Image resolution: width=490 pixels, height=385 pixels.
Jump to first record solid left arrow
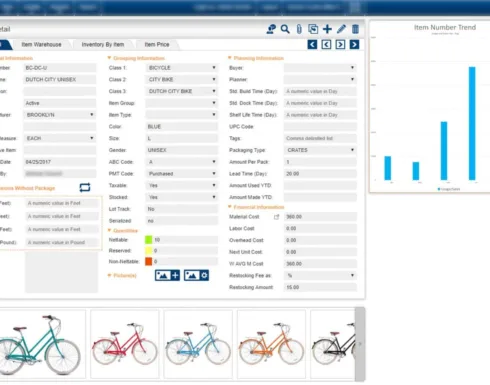(312, 44)
